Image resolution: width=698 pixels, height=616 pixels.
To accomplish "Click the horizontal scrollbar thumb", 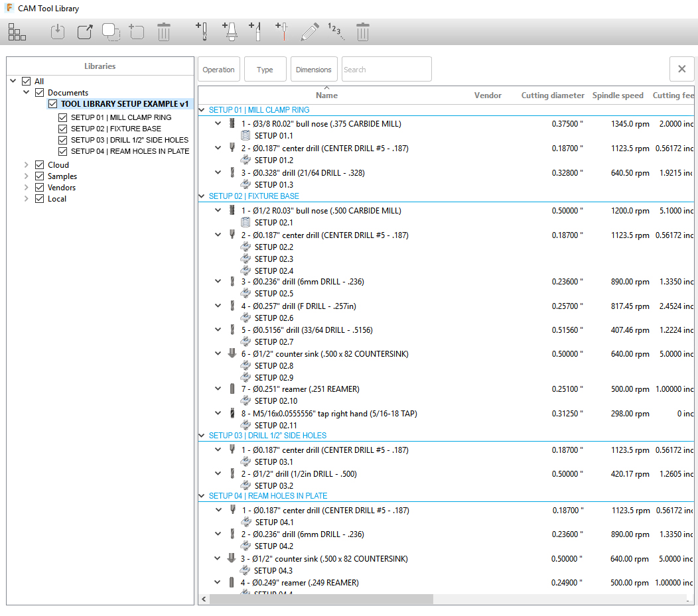I will pyautogui.click(x=321, y=599).
